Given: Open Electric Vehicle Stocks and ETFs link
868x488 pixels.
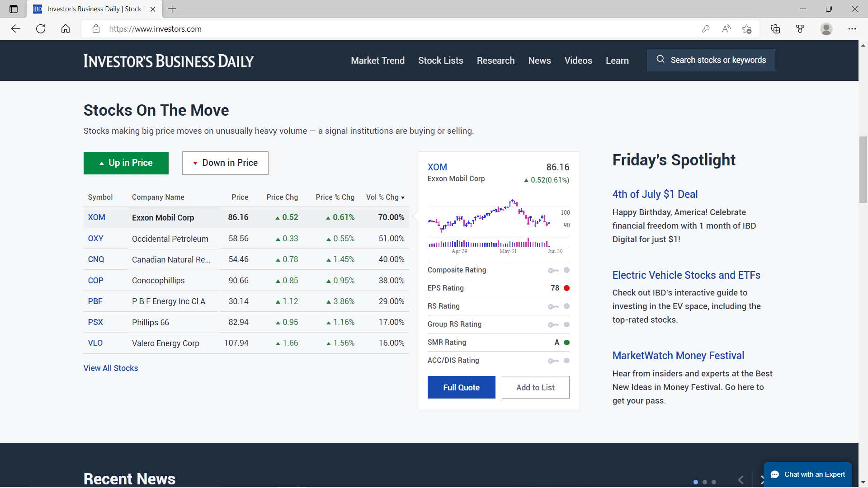Looking at the screenshot, I should pos(686,275).
